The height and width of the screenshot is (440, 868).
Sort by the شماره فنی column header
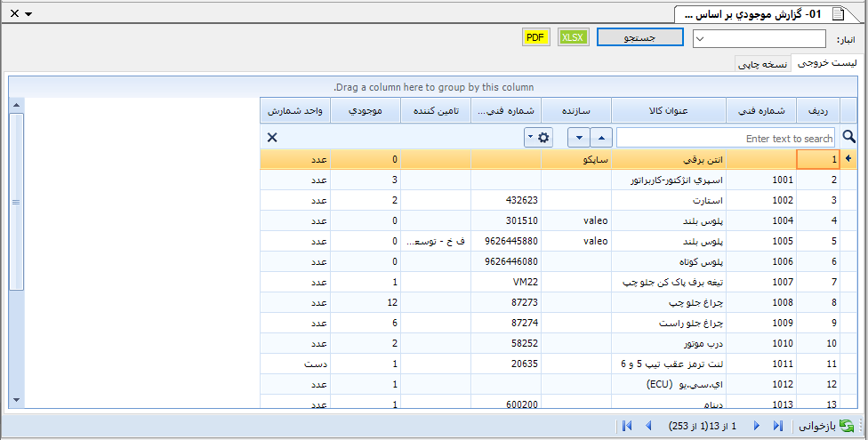click(x=761, y=111)
